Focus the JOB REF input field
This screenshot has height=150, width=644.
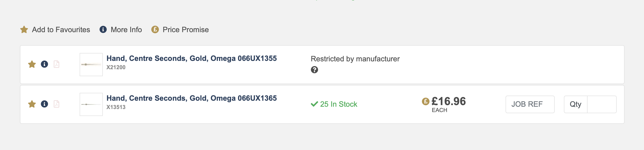(x=530, y=104)
